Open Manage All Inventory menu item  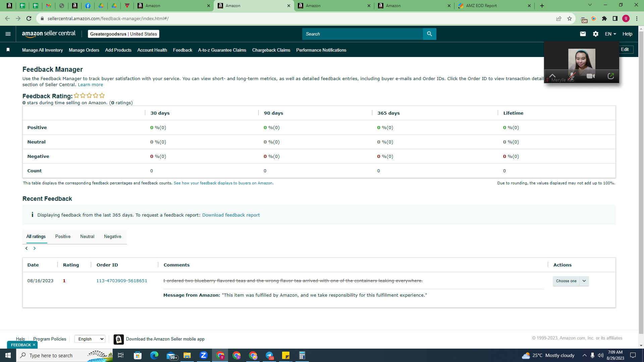point(43,50)
